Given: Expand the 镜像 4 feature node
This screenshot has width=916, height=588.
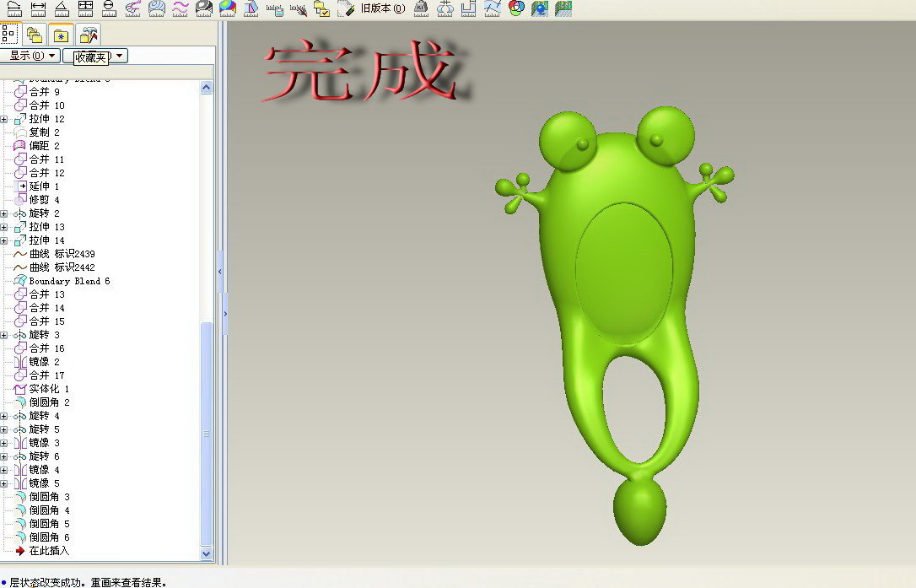Looking at the screenshot, I should [4, 470].
